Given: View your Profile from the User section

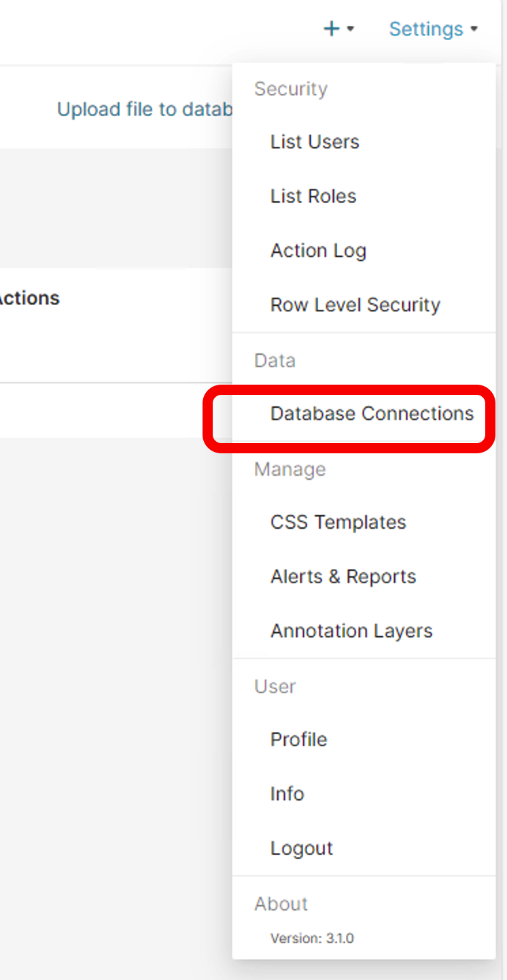Looking at the screenshot, I should click(298, 740).
